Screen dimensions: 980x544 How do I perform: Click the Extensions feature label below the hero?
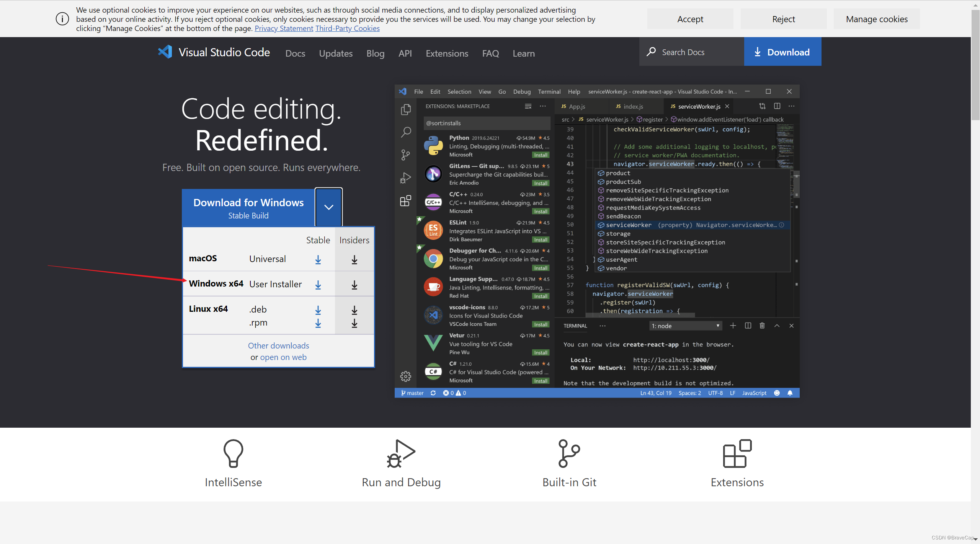coord(737,482)
